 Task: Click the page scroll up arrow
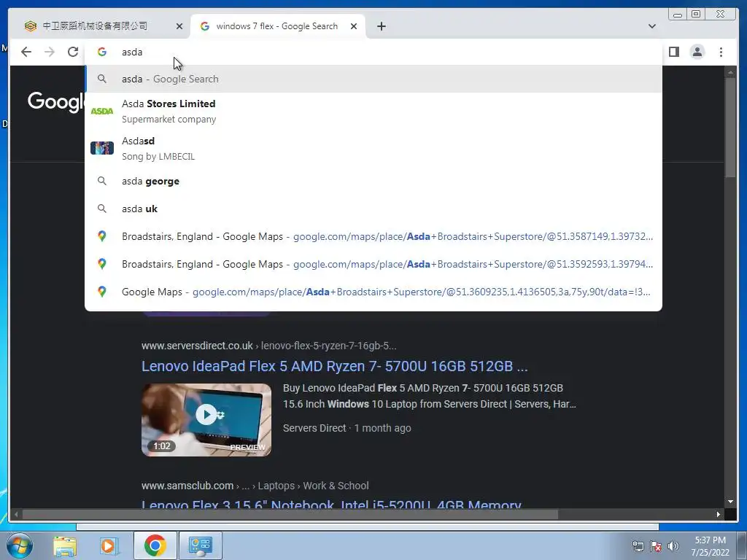730,72
